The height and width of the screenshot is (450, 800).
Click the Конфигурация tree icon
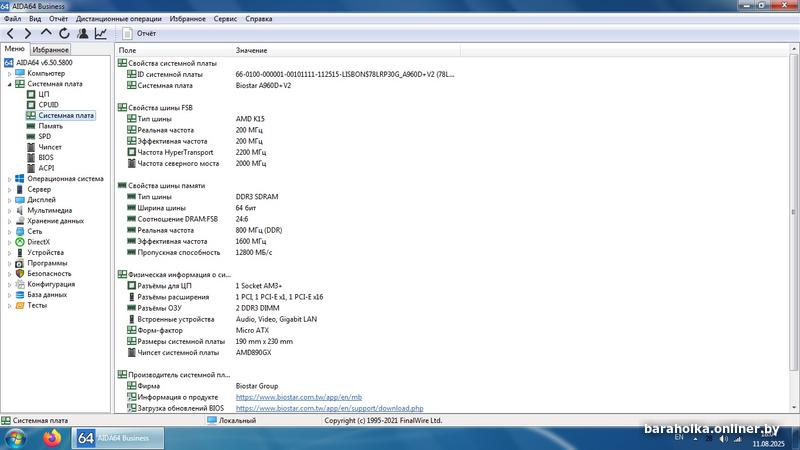pos(19,285)
